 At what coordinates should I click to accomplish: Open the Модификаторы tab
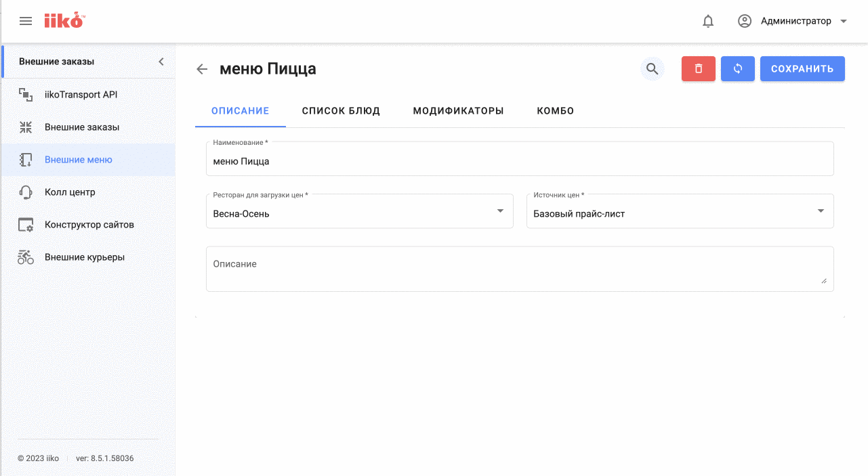pos(458,111)
